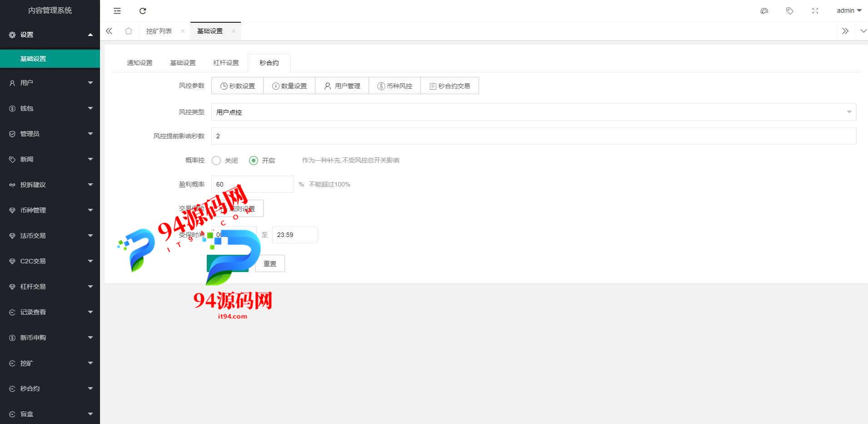Image resolution: width=868 pixels, height=424 pixels.
Task: Close the 基础设置 page tab
Action: (234, 31)
